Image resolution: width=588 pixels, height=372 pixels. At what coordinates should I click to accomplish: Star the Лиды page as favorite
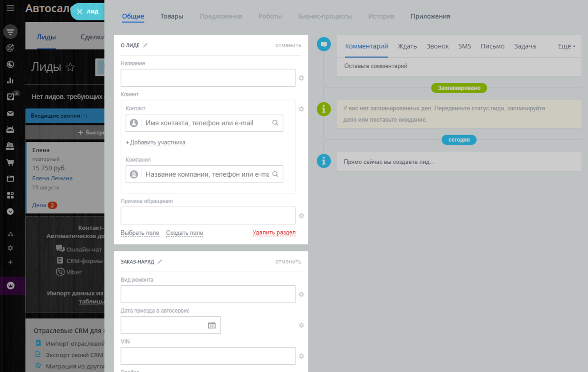pos(70,67)
